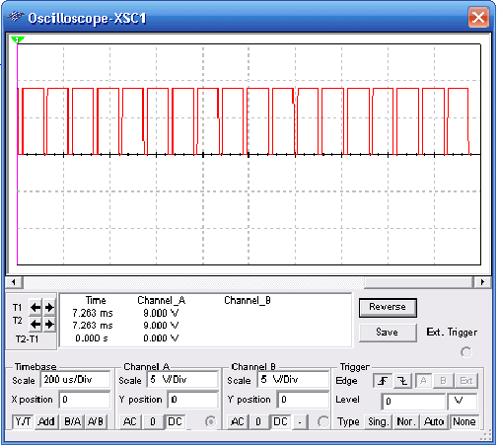Toggle Channel B terminal radio button
Viewport: 499px width, 448px height.
323,421
